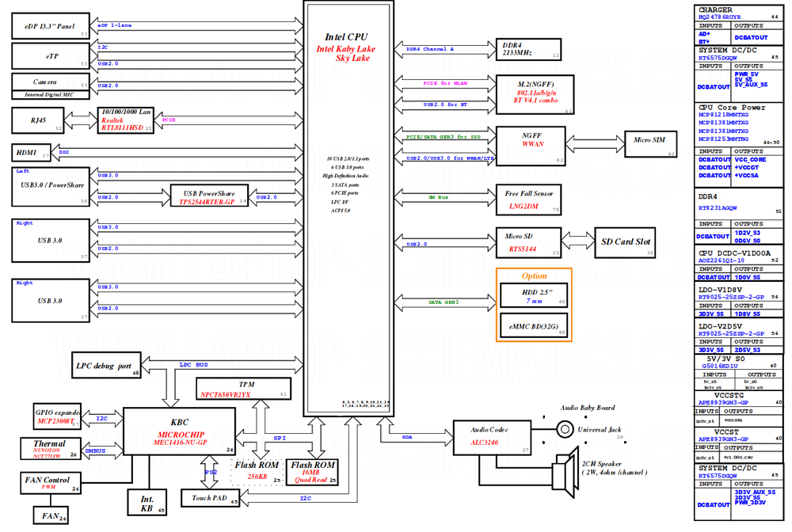The width and height of the screenshot is (792, 532).
Task: Select the DDR4 2133MHz block
Action: pyautogui.click(x=528, y=49)
